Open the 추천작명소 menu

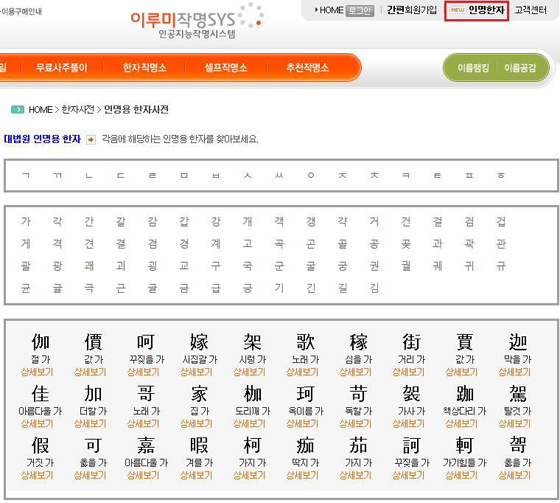point(307,68)
